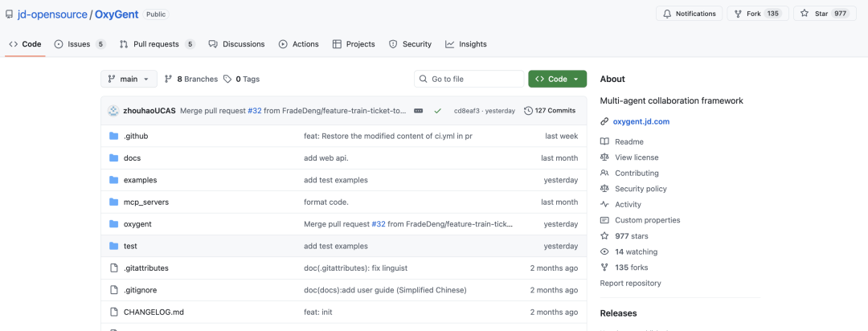Click the fork icon beside 135 forks
Viewport: 868px width, 331px height.
click(x=604, y=268)
